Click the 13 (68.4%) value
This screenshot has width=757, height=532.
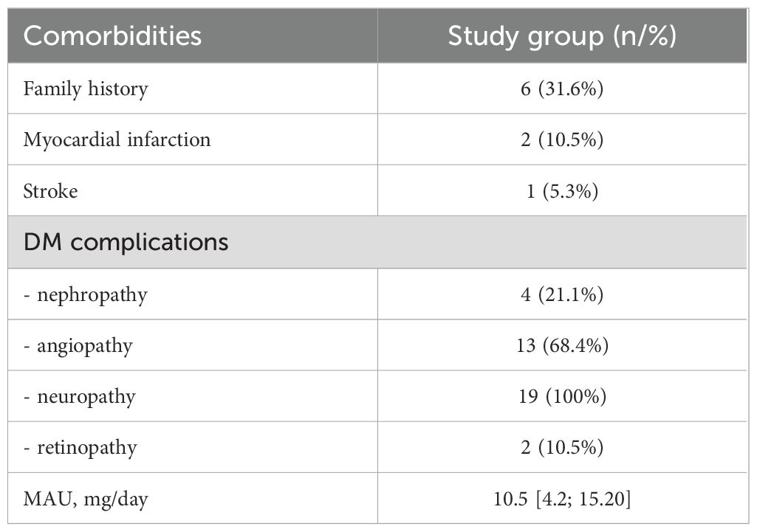pyautogui.click(x=562, y=345)
